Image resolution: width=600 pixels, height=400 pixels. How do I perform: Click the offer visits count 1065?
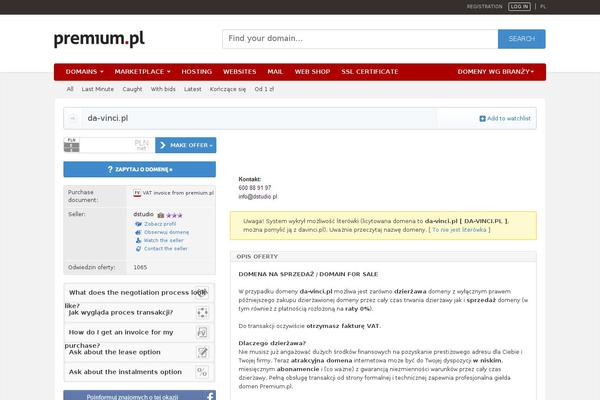tap(140, 267)
